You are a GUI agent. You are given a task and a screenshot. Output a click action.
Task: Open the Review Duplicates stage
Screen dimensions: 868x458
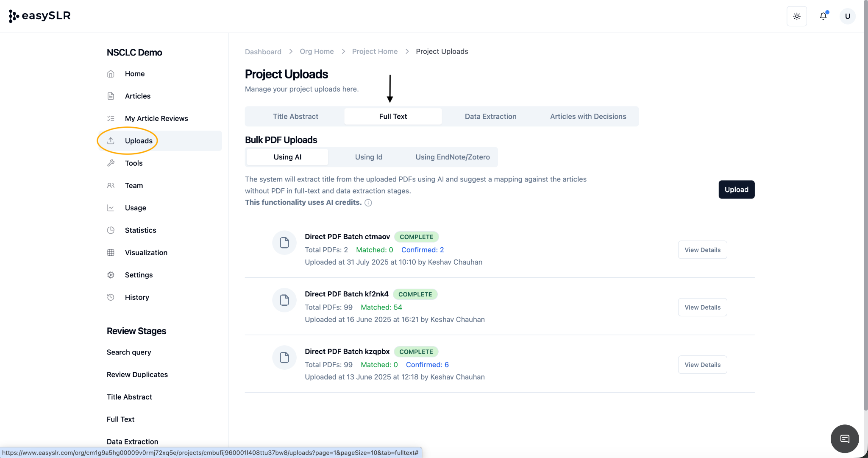pyautogui.click(x=137, y=374)
